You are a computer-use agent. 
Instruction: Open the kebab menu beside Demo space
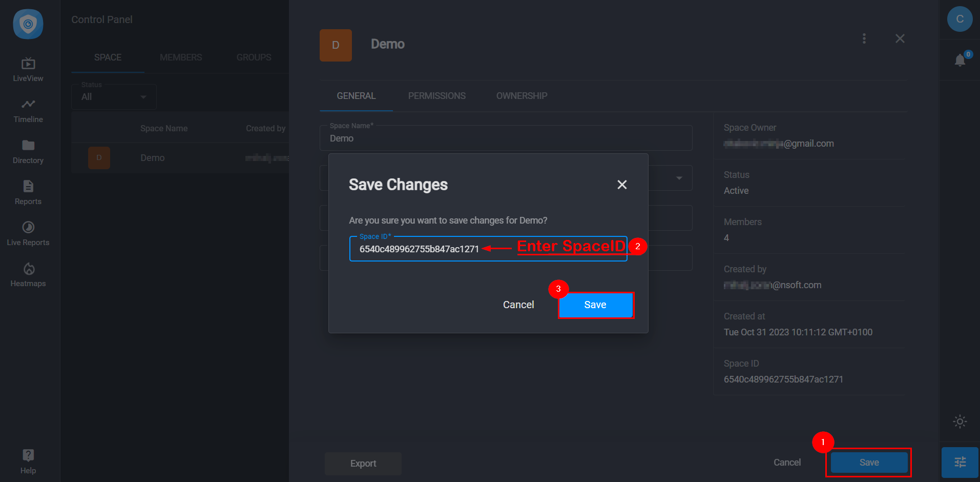pos(864,38)
